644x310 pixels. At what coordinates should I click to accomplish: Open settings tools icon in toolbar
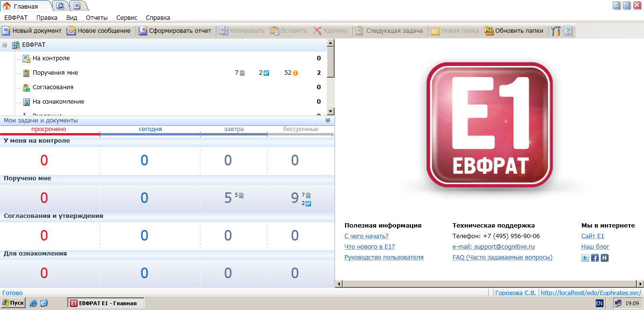[x=555, y=31]
